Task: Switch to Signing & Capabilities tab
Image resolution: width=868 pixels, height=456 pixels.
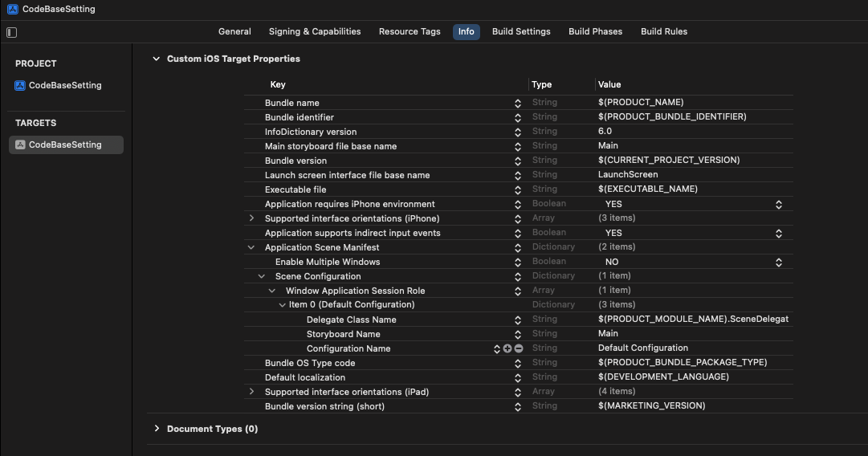Action: (315, 31)
